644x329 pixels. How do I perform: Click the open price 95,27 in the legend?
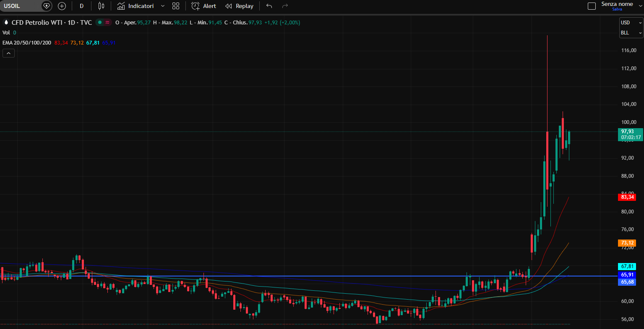(144, 23)
